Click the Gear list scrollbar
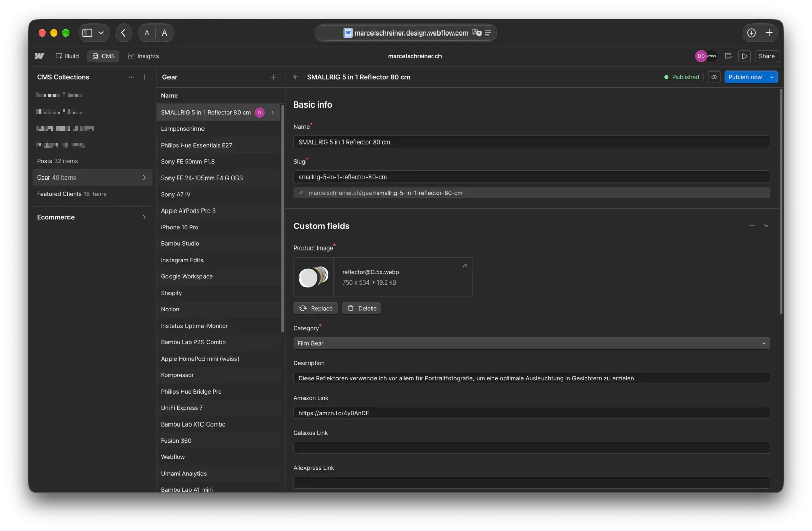 pyautogui.click(x=282, y=219)
